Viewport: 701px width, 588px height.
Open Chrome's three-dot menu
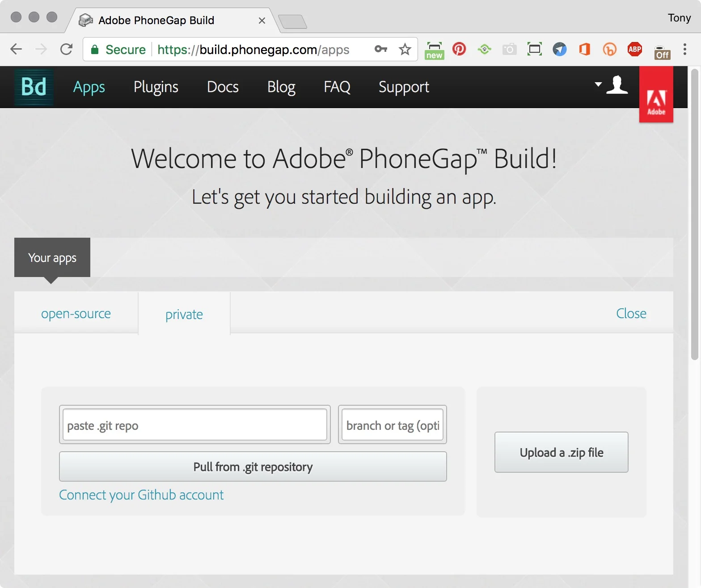click(684, 49)
